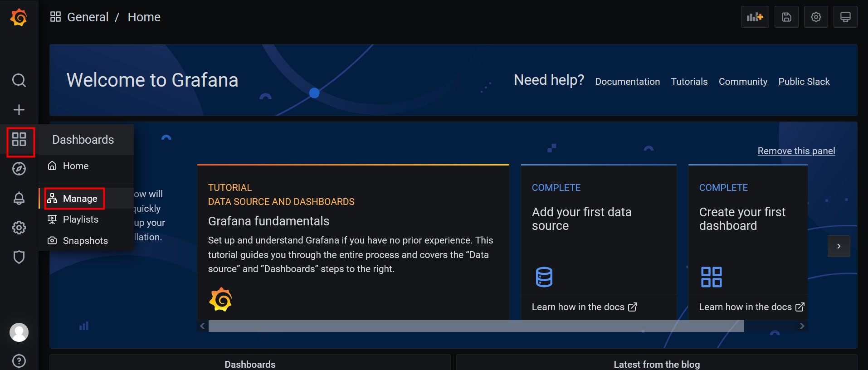Click the dashboards grid icon beside General
The width and height of the screenshot is (868, 370).
55,17
